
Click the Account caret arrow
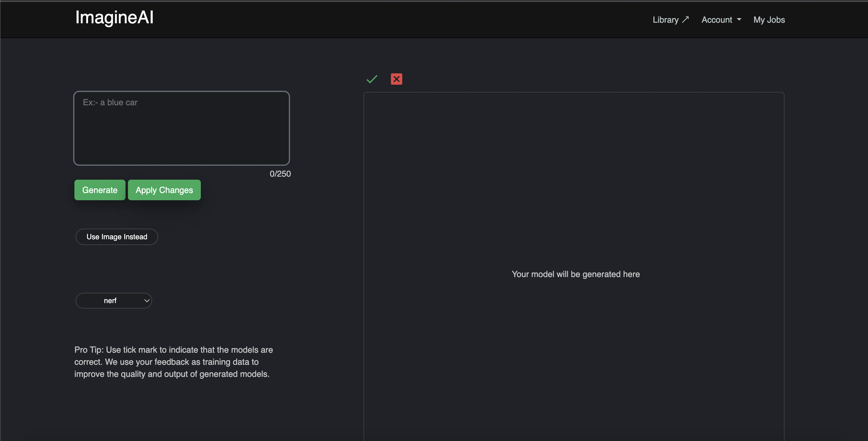coord(739,20)
